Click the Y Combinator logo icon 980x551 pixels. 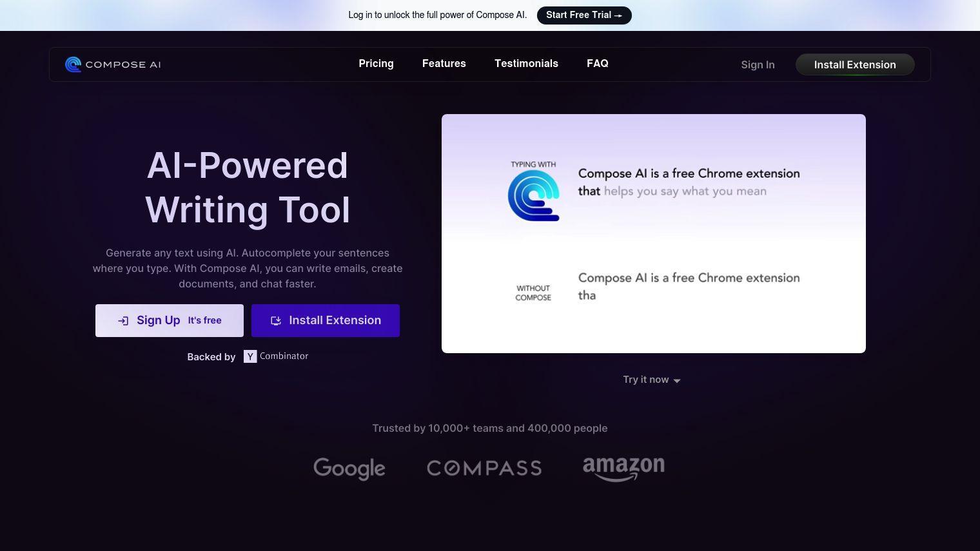250,356
